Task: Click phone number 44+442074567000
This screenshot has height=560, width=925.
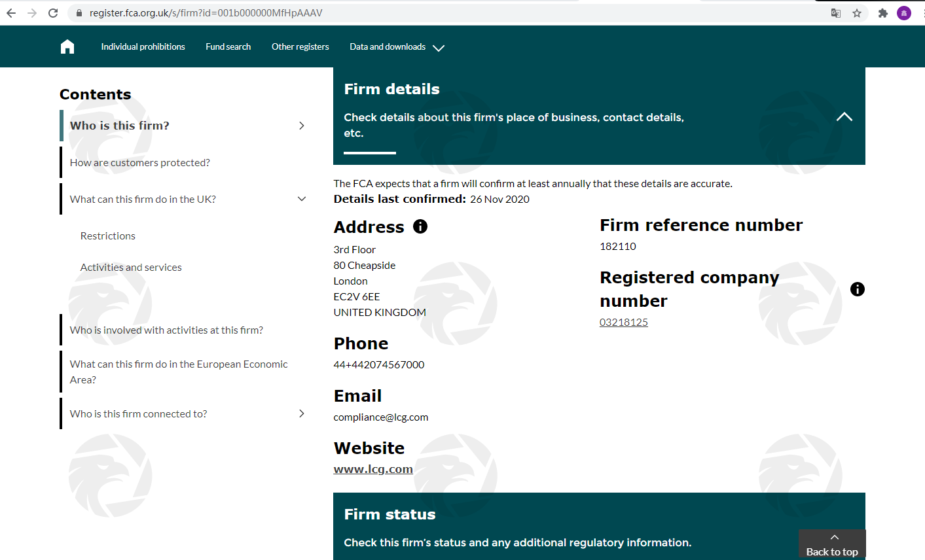Action: click(379, 364)
